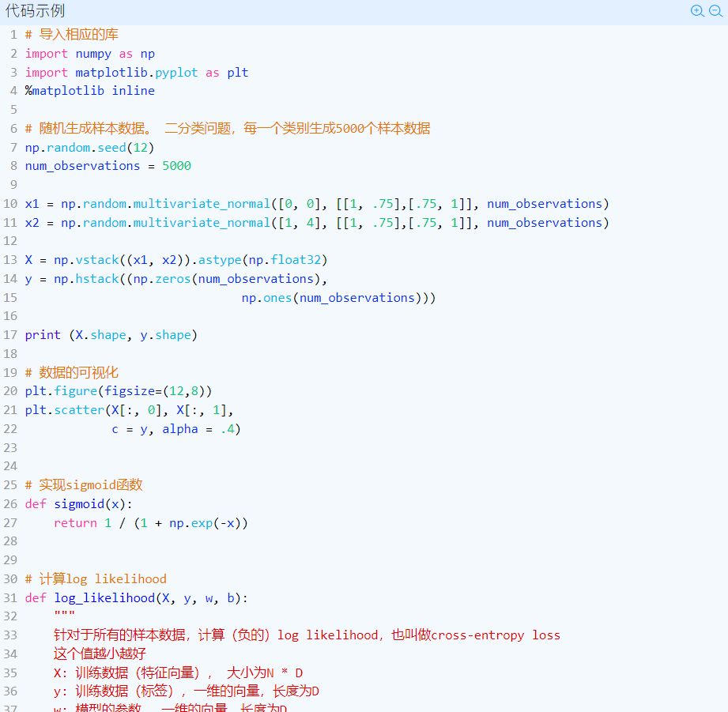
Task: Click line number 1 in the gutter
Action: pos(13,34)
